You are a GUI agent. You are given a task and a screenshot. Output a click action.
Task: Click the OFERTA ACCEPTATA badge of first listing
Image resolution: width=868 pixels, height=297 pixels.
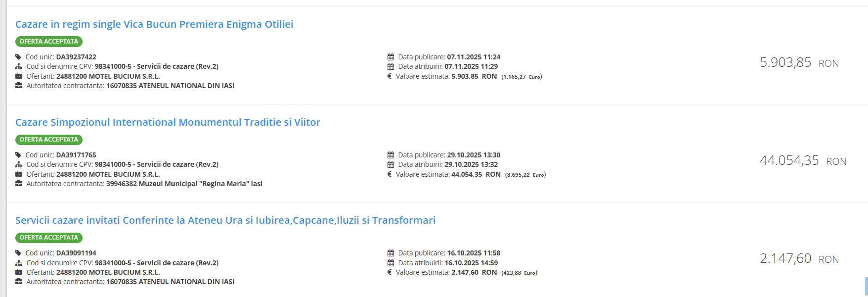pos(48,42)
